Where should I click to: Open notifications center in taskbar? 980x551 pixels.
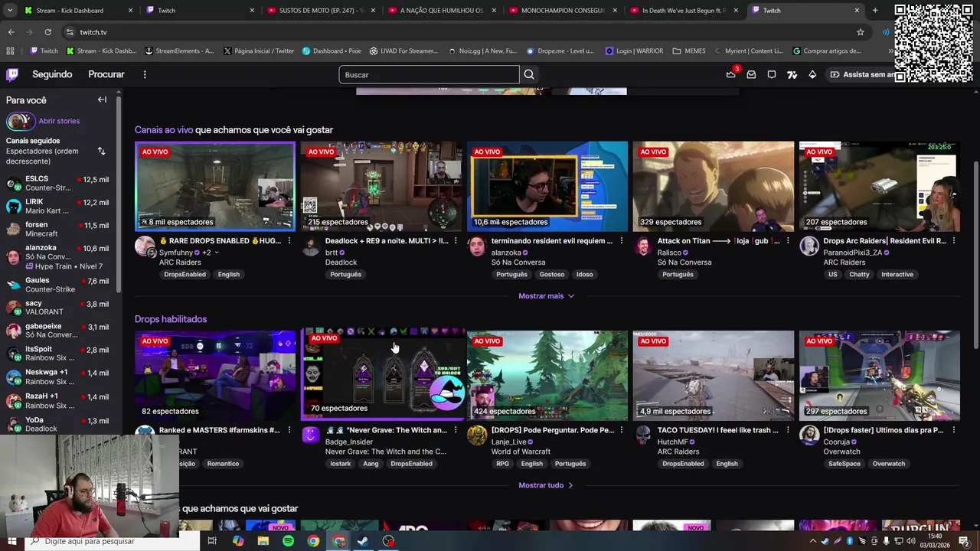click(964, 541)
